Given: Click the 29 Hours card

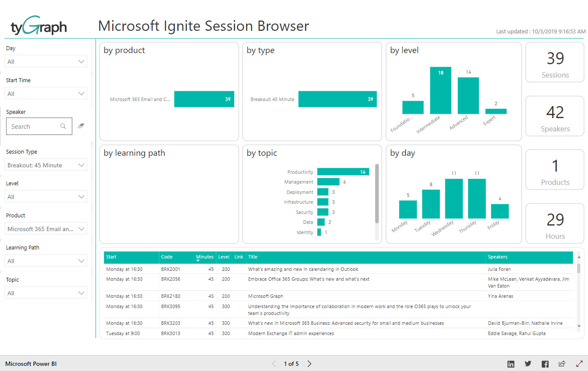Looking at the screenshot, I should click(555, 223).
